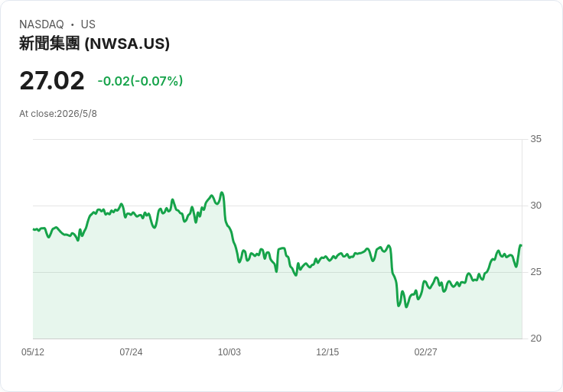The height and width of the screenshot is (392, 563).
Task: Click the 20 value on price axis
Action: [535, 339]
